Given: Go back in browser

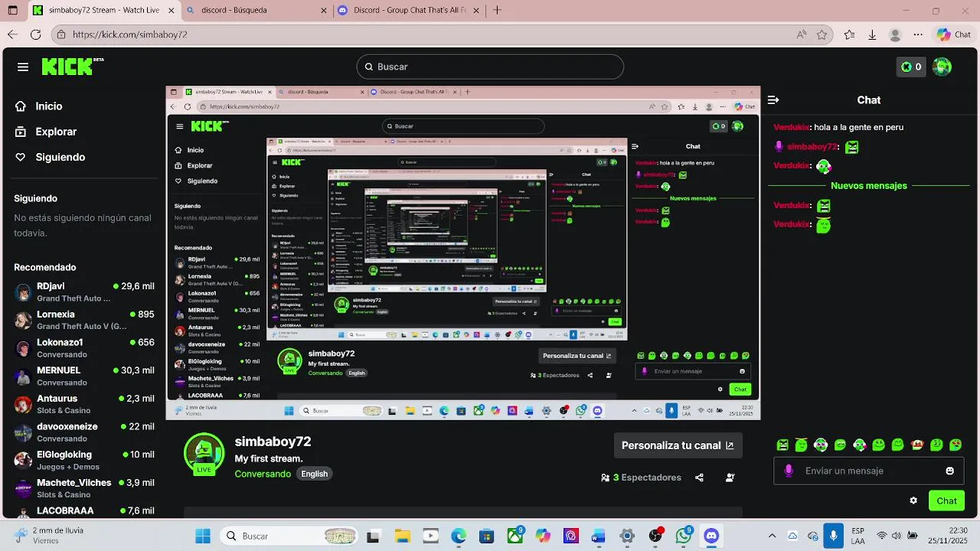Looking at the screenshot, I should click(x=12, y=34).
